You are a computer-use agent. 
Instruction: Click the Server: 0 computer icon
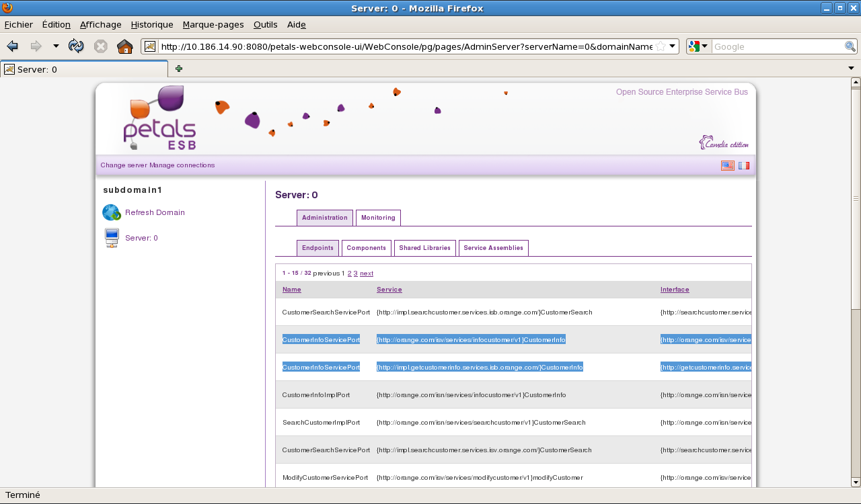112,238
